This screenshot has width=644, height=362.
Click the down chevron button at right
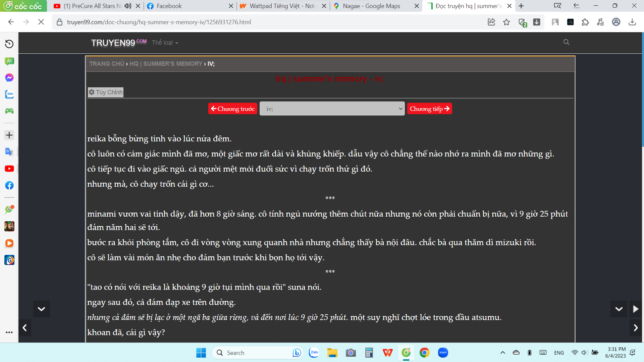click(619, 309)
